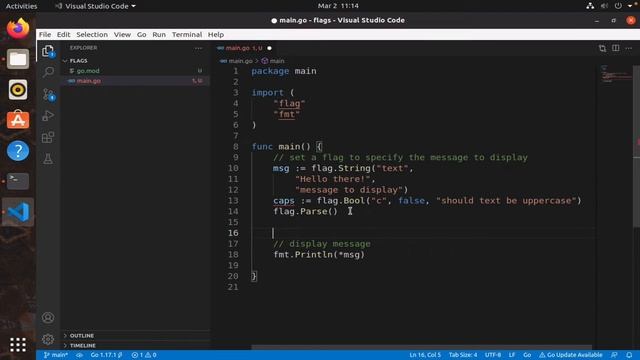Open the Testing flask view

48,158
